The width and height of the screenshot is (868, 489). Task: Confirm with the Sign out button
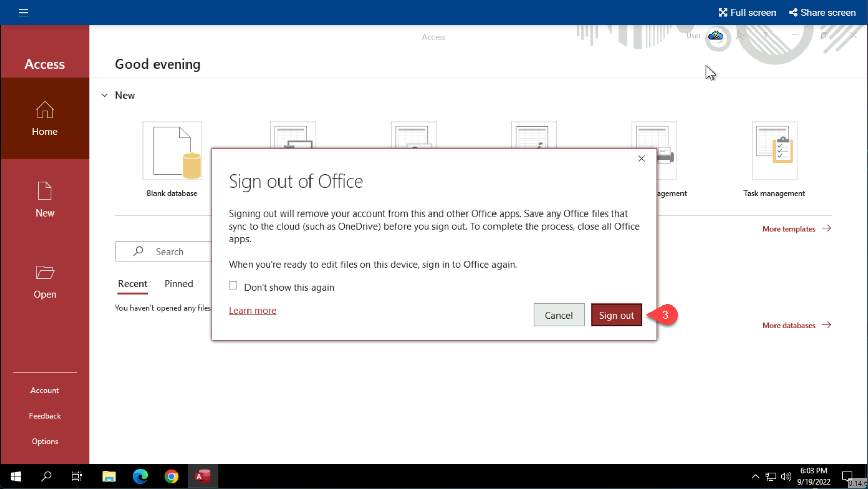click(x=616, y=315)
